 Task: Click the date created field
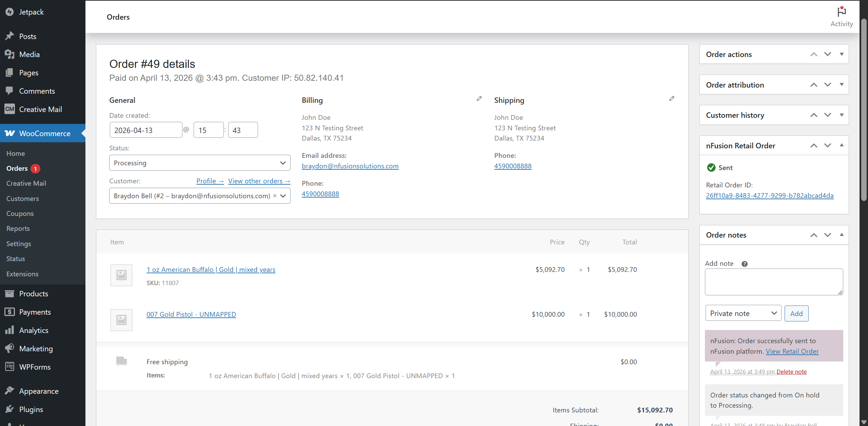click(146, 130)
